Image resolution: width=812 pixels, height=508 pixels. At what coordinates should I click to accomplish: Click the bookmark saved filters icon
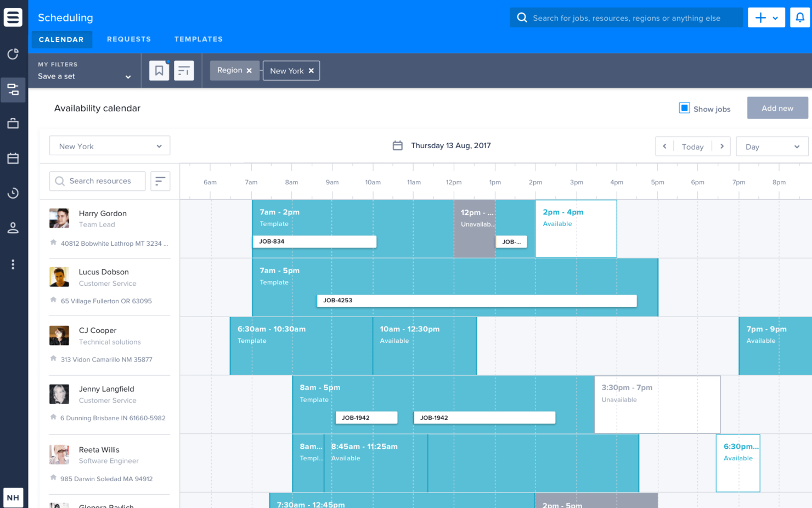(159, 70)
